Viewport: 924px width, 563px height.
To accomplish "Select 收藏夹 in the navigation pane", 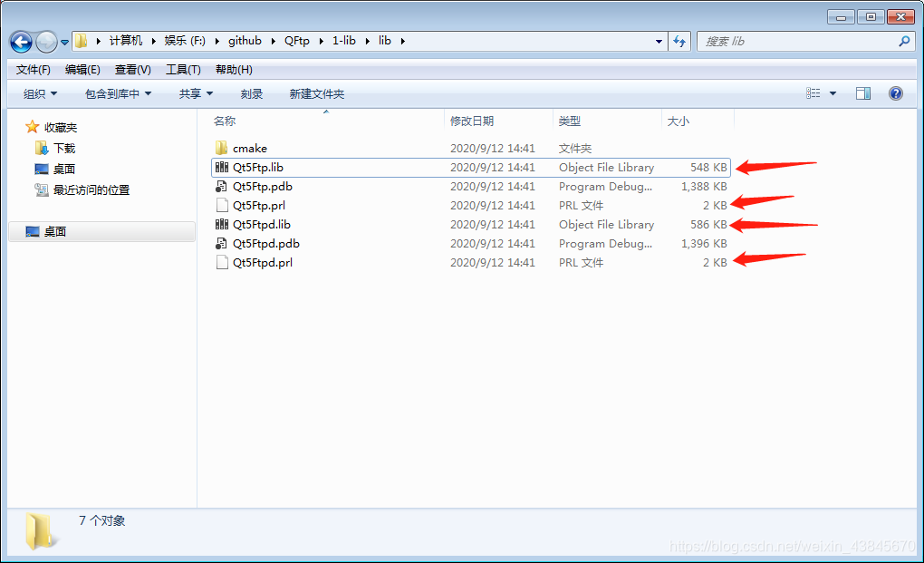I will pos(61,127).
